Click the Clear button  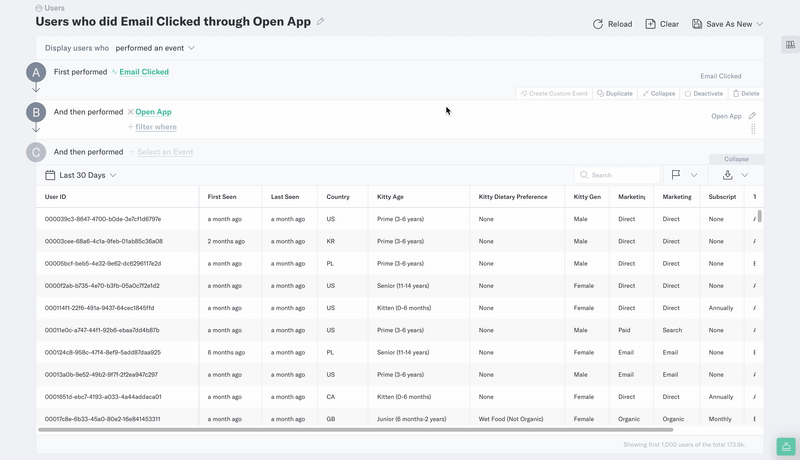pyautogui.click(x=662, y=24)
